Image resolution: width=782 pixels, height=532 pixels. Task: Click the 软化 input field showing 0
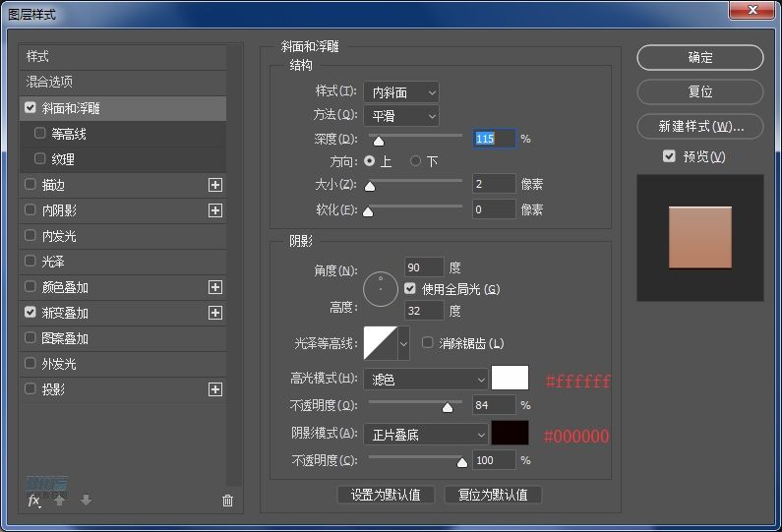tap(494, 209)
